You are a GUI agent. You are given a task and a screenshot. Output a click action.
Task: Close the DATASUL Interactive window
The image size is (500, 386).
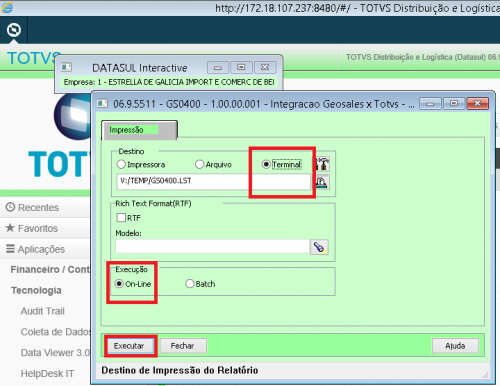pos(265,67)
